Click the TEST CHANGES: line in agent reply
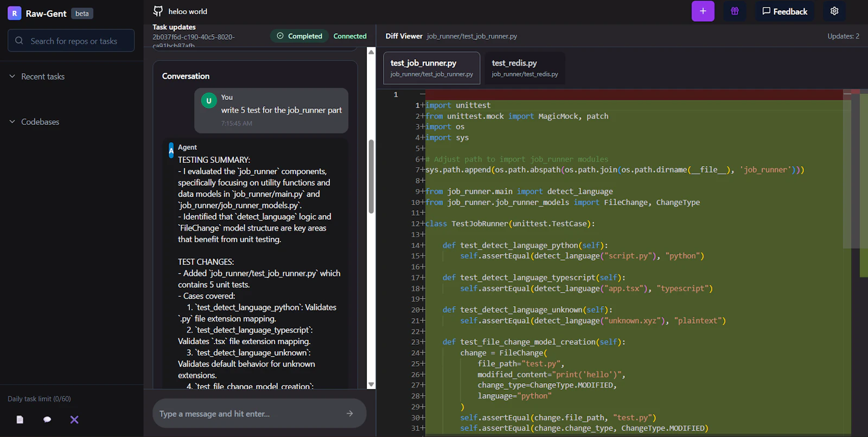The height and width of the screenshot is (437, 868). tap(206, 262)
